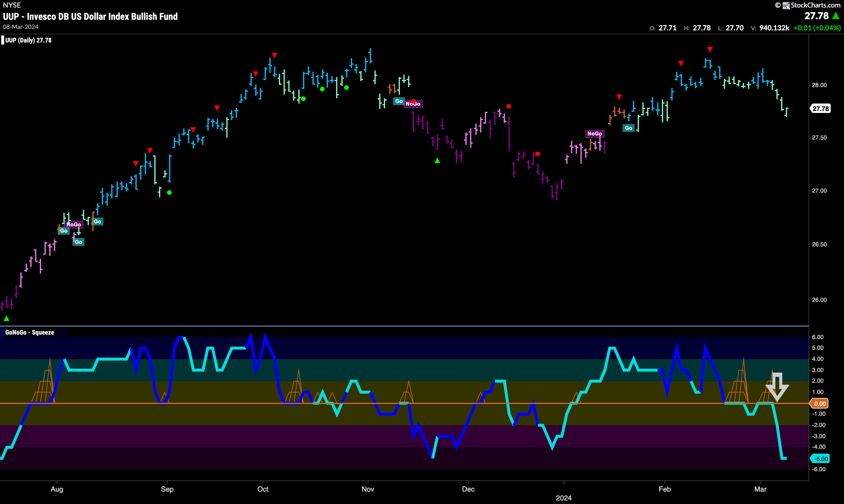This screenshot has width=844, height=504.
Task: Click the Oct label on the time axis
Action: click(263, 489)
